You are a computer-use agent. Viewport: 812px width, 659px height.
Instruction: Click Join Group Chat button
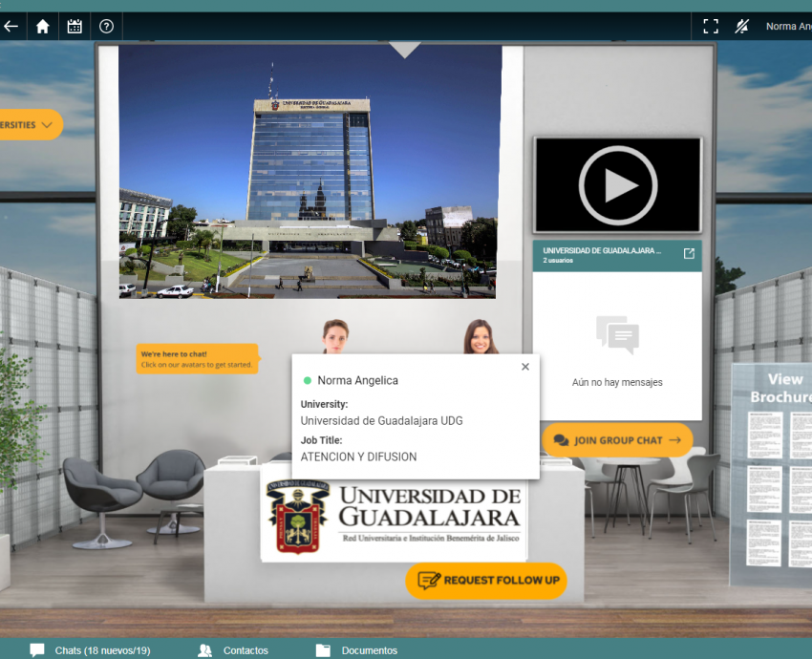(x=617, y=440)
